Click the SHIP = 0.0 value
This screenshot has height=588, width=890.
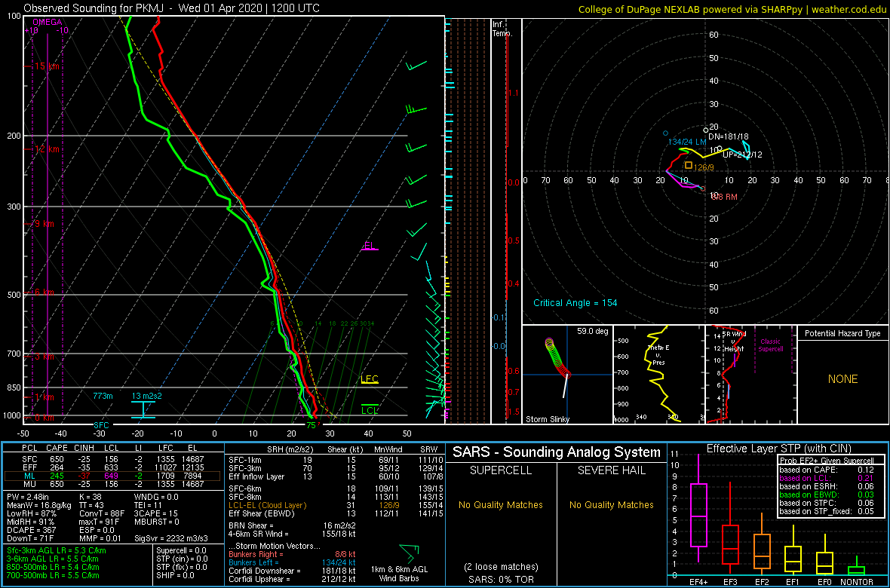[176, 575]
